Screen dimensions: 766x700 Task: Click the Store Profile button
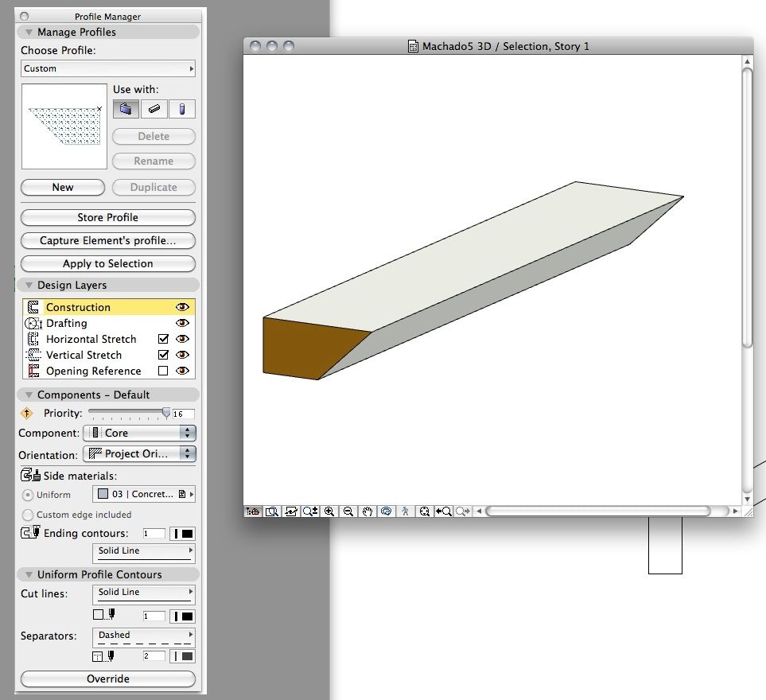108,218
